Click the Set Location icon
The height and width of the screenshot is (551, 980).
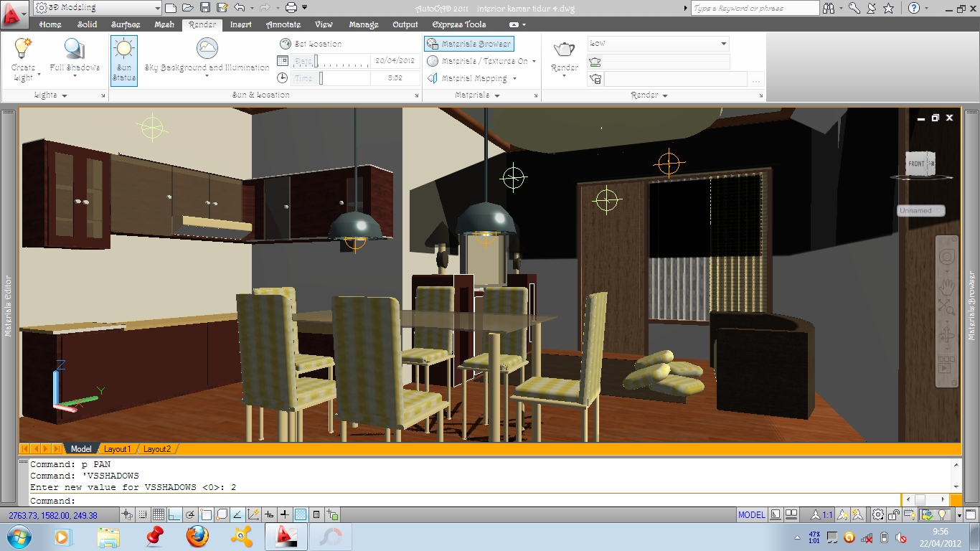(x=286, y=43)
